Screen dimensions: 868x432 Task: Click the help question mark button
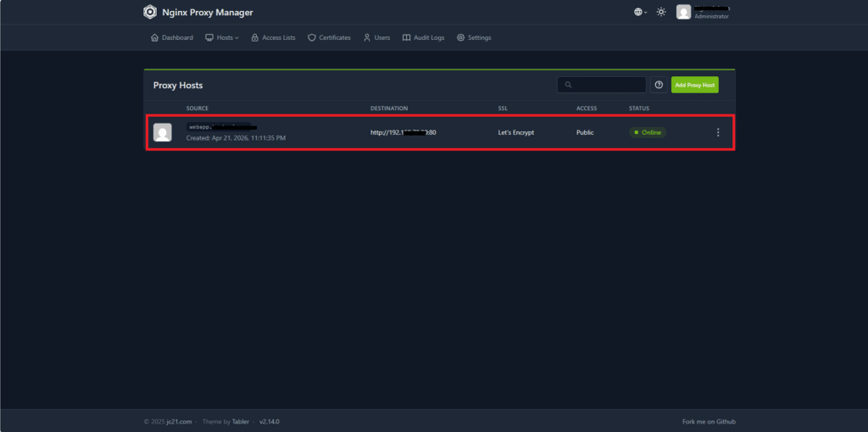click(659, 85)
